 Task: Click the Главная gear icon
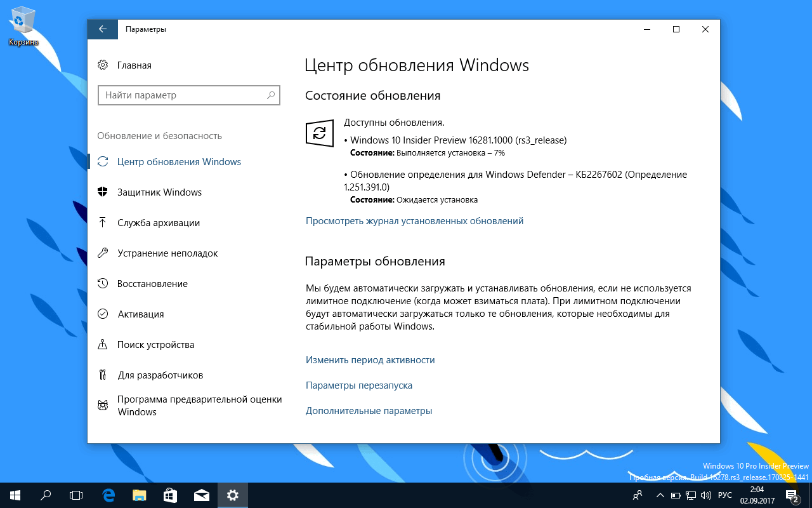tap(103, 65)
